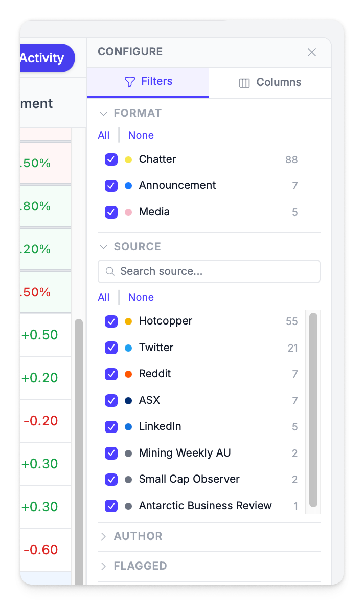Click the magnifier icon in source search
This screenshot has width=364, height=605.
[109, 271]
